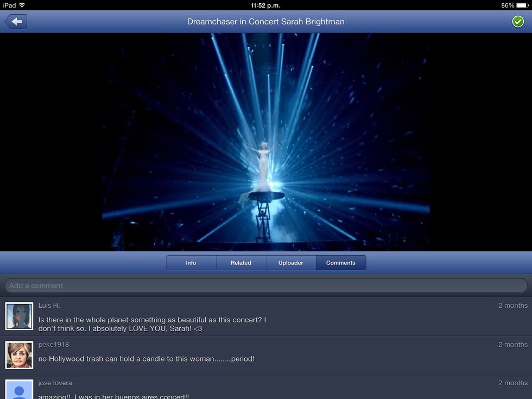Switch to the Info tab
The width and height of the screenshot is (532, 399).
pyautogui.click(x=191, y=263)
